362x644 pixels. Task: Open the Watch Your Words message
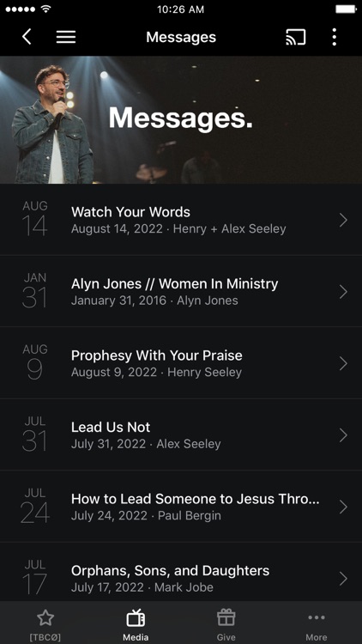coord(181,220)
